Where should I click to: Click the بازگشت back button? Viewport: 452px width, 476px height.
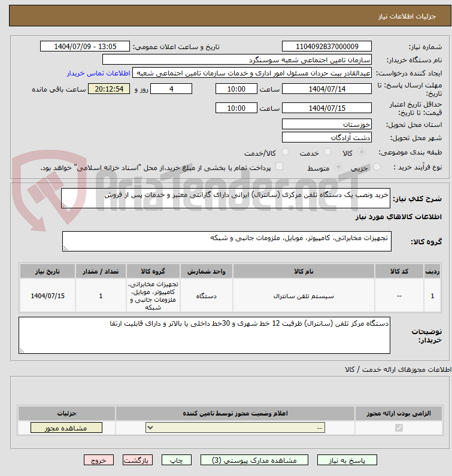138,460
